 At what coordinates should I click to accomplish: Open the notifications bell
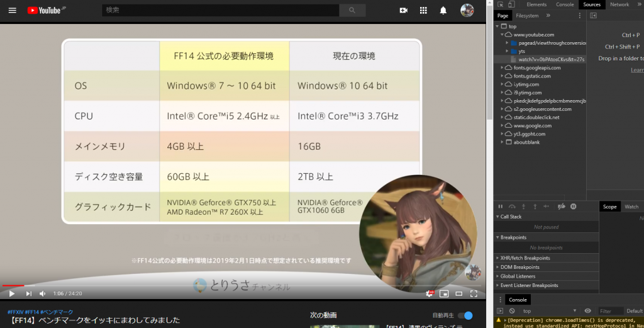coord(443,10)
